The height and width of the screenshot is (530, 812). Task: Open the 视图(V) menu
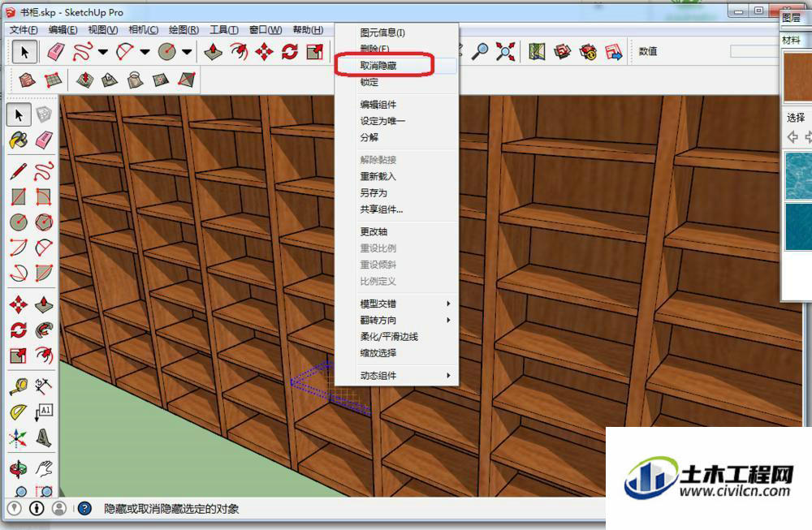point(103,29)
